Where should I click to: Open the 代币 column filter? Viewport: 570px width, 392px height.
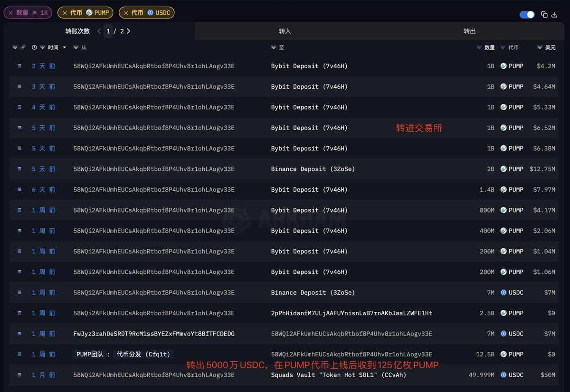[x=503, y=47]
